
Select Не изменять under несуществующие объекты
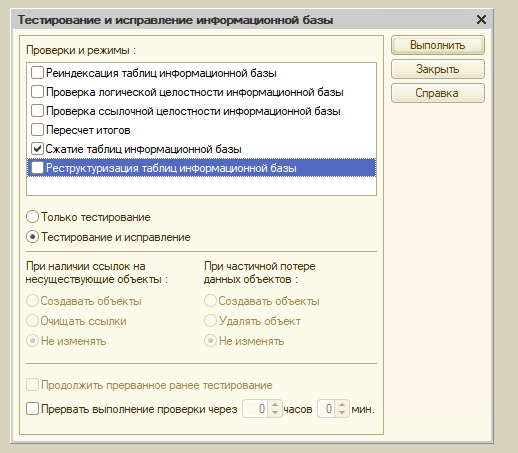32,341
